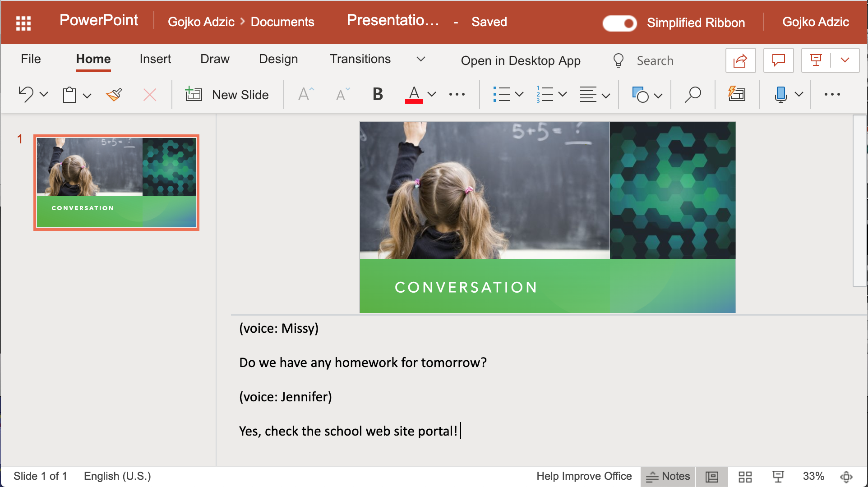Open the Comments speech bubble
Viewport: 868px width, 487px height.
tap(778, 60)
